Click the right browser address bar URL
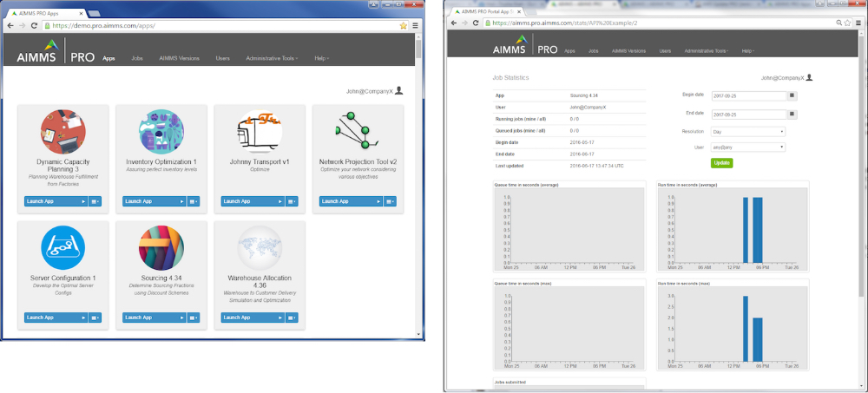This screenshot has height=393, width=868. (565, 23)
